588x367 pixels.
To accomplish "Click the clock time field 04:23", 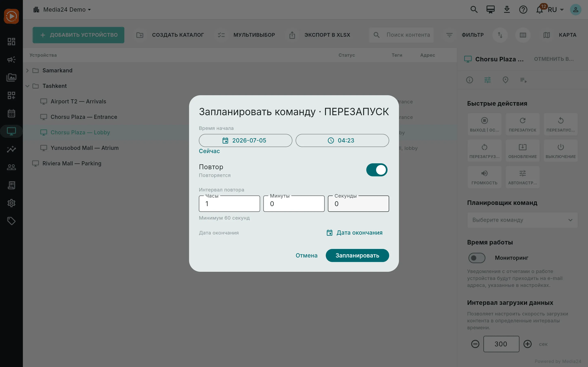I will pyautogui.click(x=342, y=140).
